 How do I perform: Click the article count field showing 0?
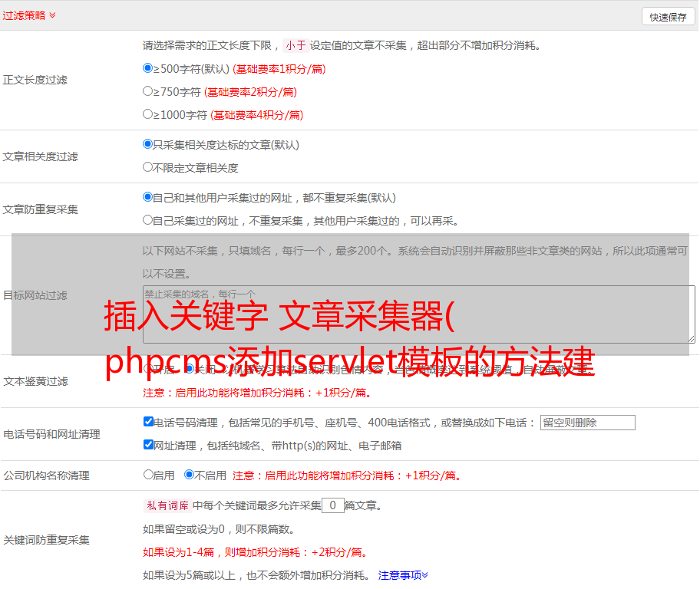(332, 505)
